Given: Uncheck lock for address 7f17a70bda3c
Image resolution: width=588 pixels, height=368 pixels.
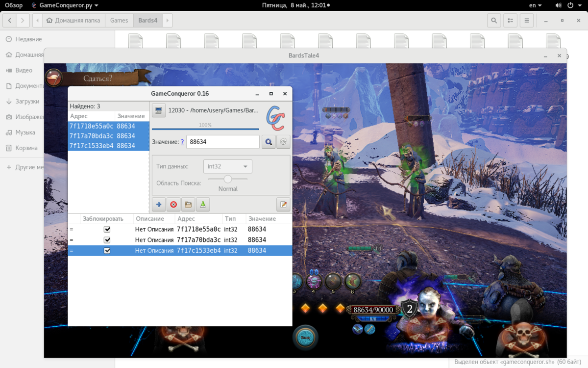Looking at the screenshot, I should tap(107, 240).
